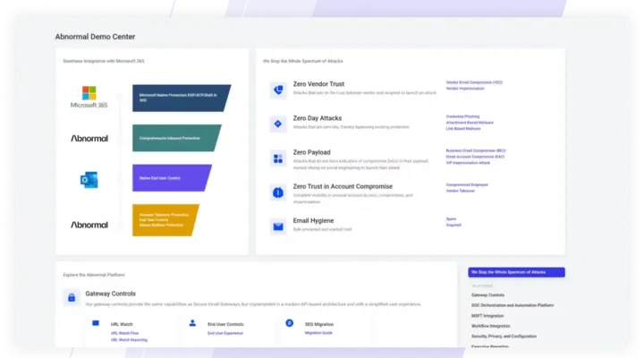
Task: Click the Zero Vendor Trust icon
Action: [278, 89]
